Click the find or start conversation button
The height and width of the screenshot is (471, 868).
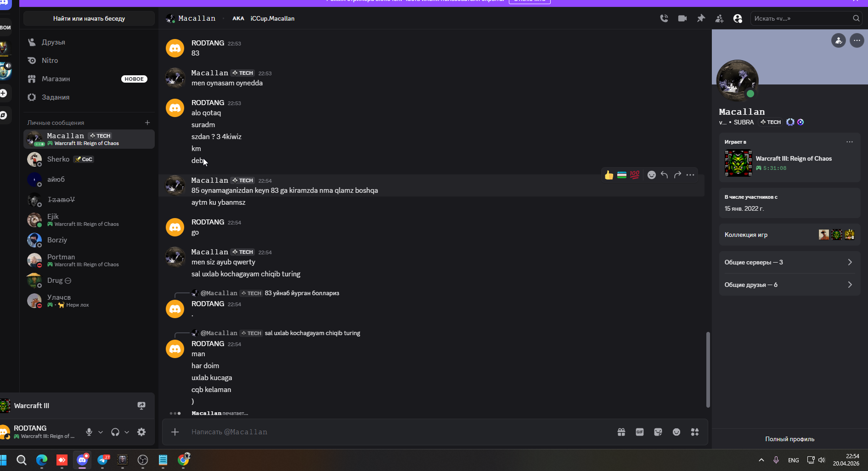click(x=89, y=19)
